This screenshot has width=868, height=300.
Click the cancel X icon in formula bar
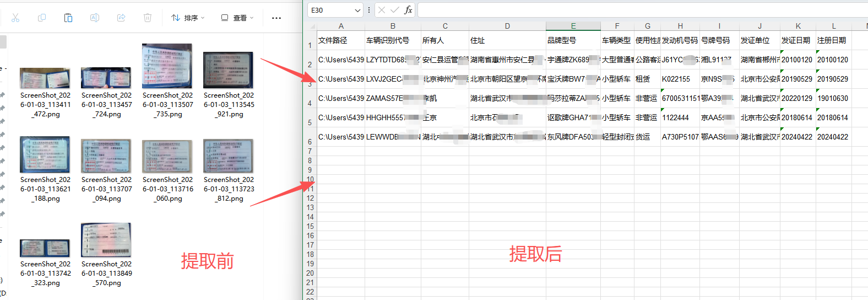click(x=382, y=10)
